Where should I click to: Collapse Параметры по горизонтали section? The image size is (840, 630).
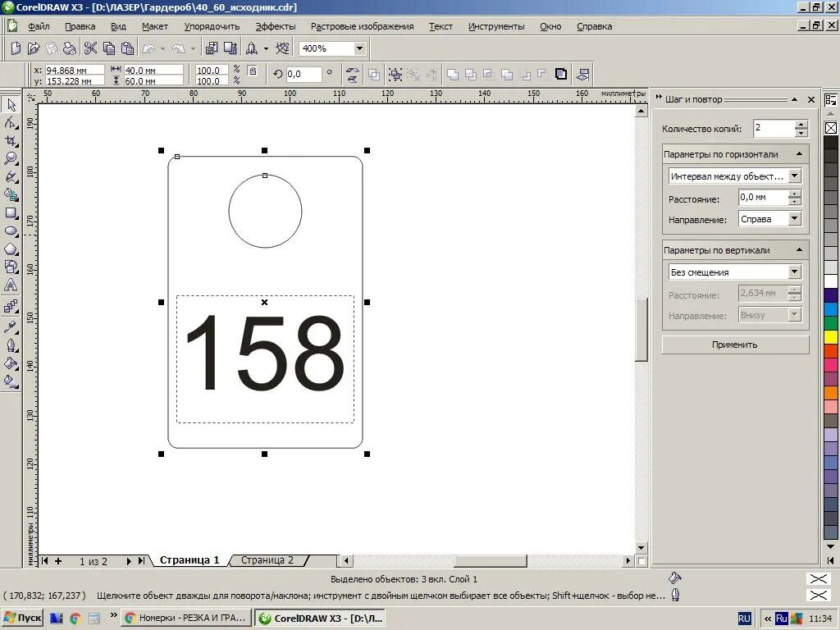point(799,154)
